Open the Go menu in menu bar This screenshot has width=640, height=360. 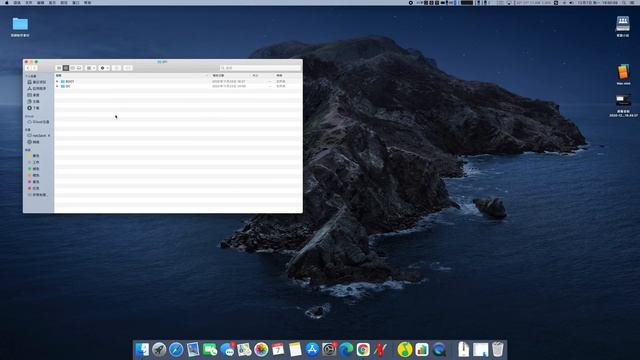[64, 2]
